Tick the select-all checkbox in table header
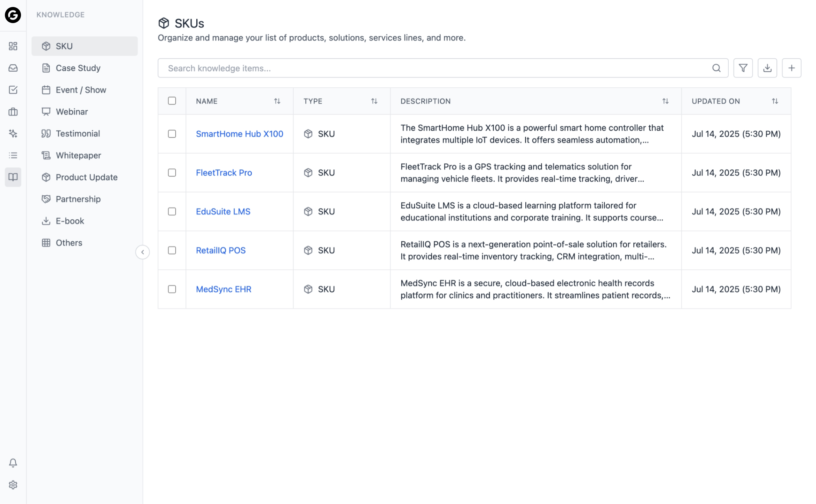 [x=172, y=101]
